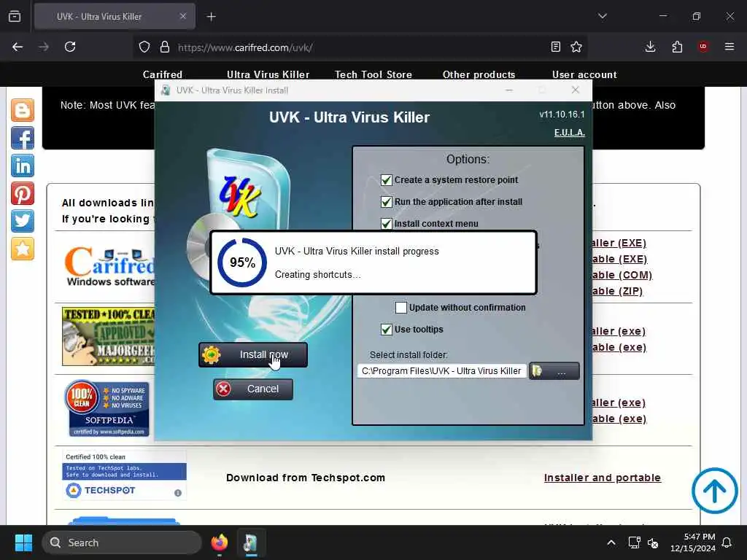The image size is (747, 560).
Task: Click the MajorGeeks tested badge
Action: tap(109, 337)
